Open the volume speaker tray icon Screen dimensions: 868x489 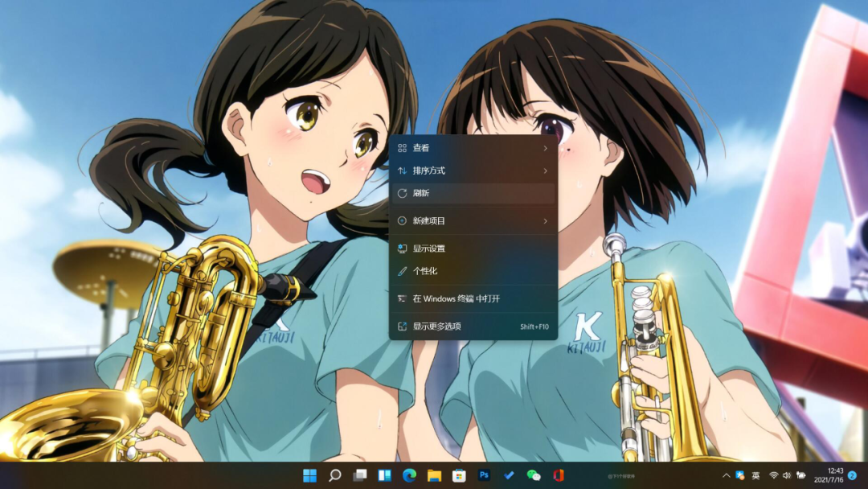click(787, 475)
